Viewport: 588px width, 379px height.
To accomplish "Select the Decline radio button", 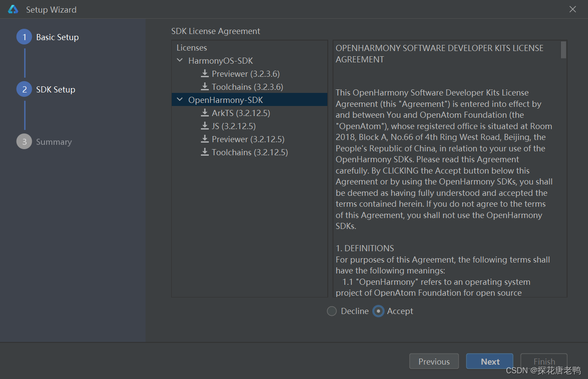I will (x=332, y=311).
